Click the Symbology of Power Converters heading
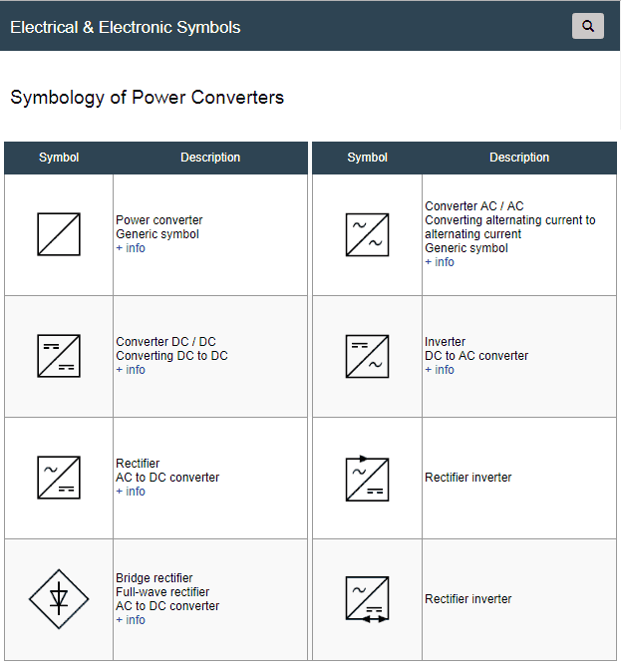Screen dimensions: 621x672 click(x=147, y=98)
